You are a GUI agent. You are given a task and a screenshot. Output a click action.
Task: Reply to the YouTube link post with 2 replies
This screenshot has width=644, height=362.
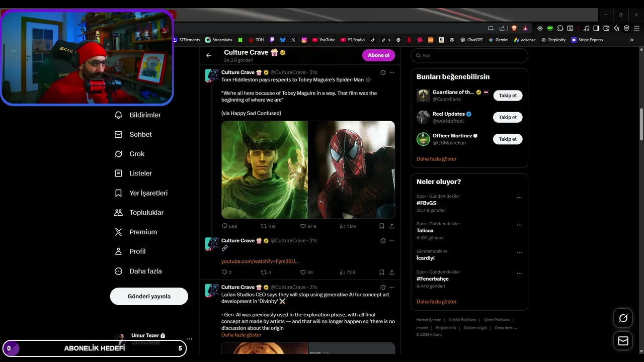(x=227, y=273)
